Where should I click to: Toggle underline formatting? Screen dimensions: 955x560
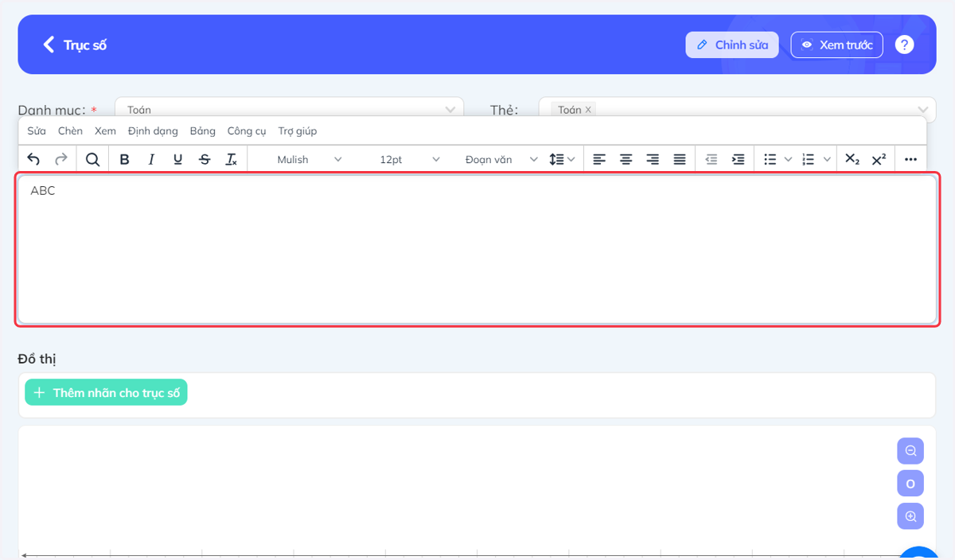point(177,159)
